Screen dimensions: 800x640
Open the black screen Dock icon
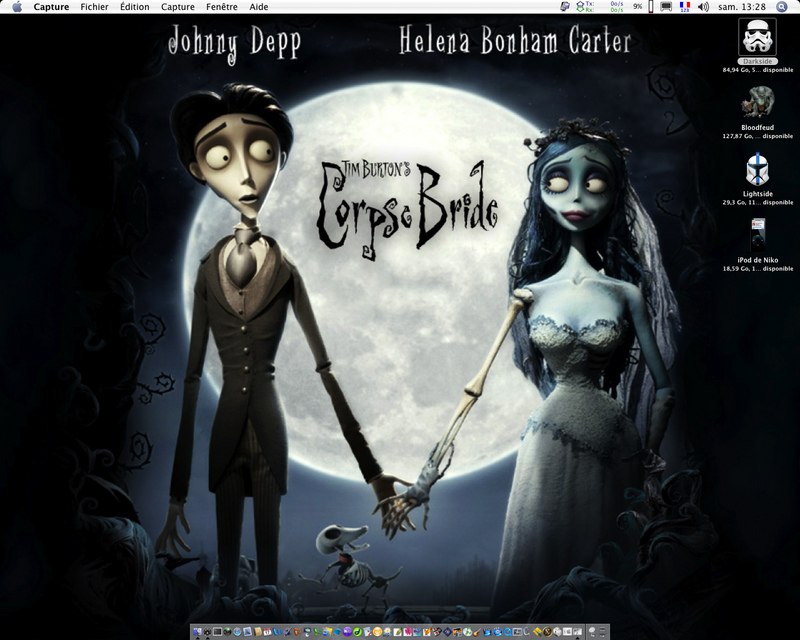coord(217,632)
